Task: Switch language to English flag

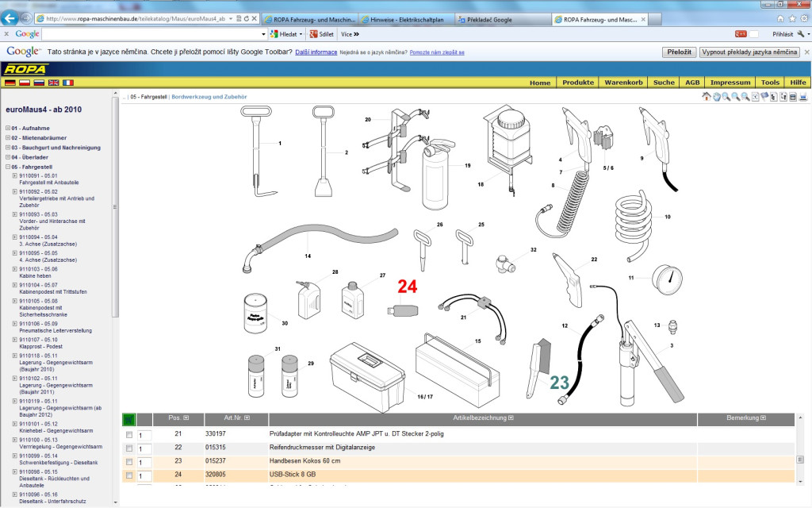Action: pyautogui.click(x=53, y=83)
